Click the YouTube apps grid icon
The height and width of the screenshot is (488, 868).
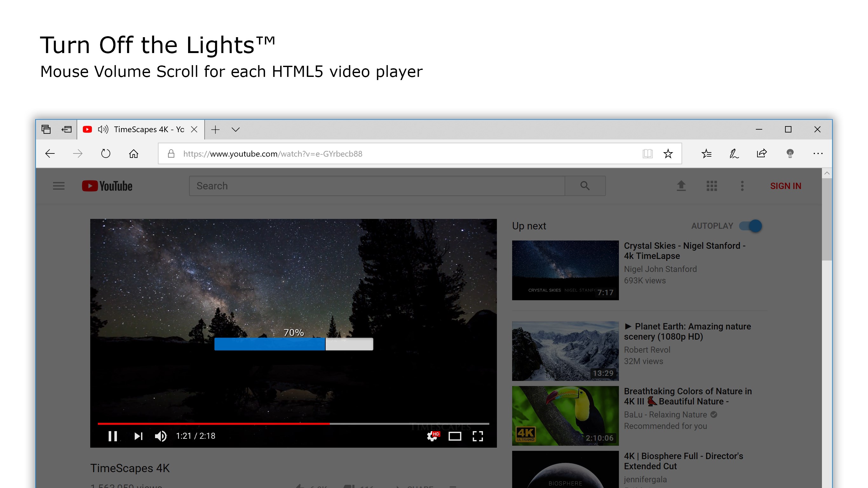tap(711, 186)
